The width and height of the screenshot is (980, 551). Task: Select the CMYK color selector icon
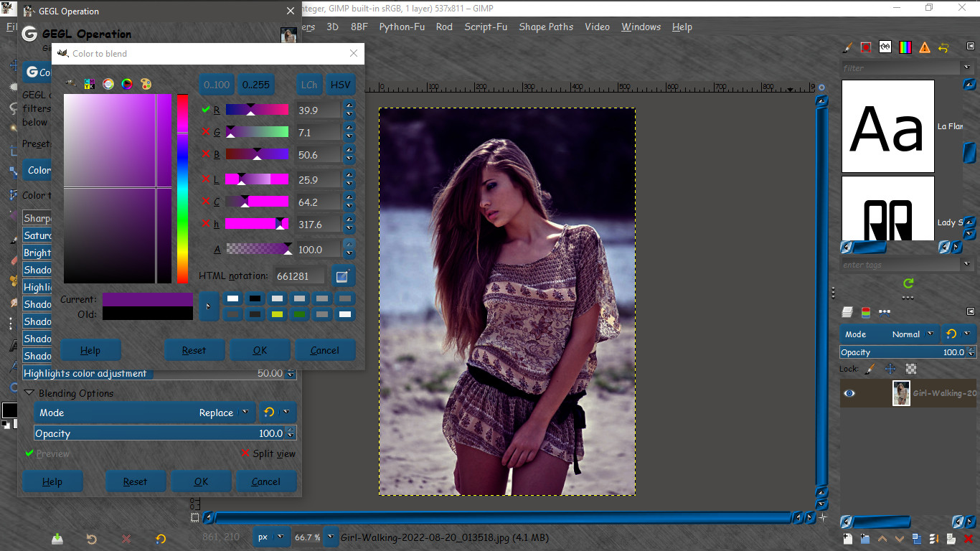(x=90, y=84)
